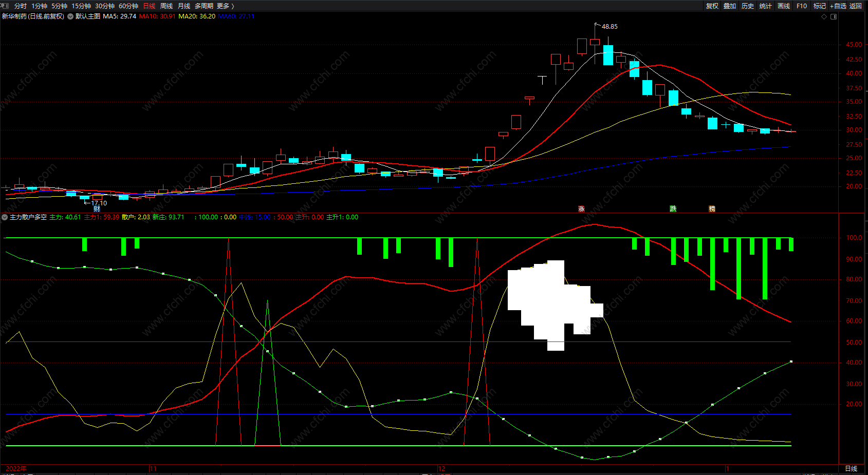Click the 叠加 overlay button
Viewport: 868px width, 475px height.
730,6
